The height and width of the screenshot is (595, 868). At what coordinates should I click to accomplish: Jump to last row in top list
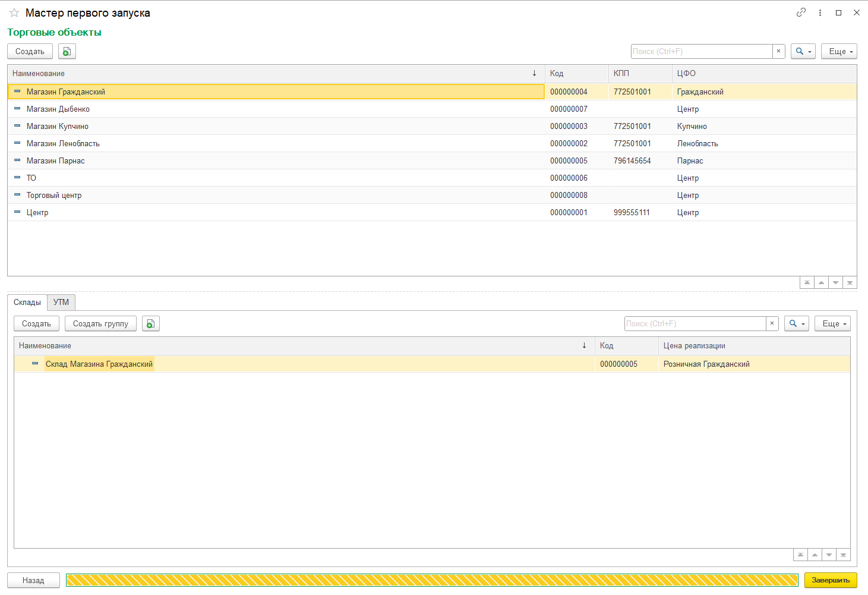[850, 283]
